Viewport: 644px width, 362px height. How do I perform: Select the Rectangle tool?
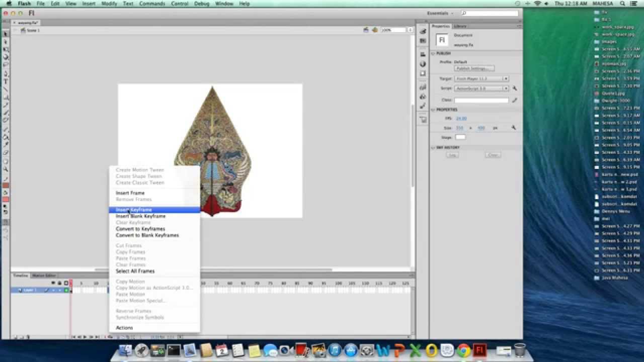click(6, 97)
